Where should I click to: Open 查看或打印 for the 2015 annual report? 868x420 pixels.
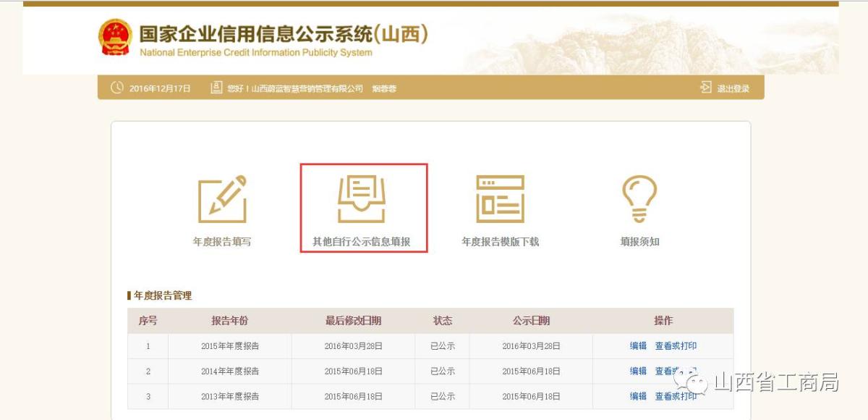676,346
